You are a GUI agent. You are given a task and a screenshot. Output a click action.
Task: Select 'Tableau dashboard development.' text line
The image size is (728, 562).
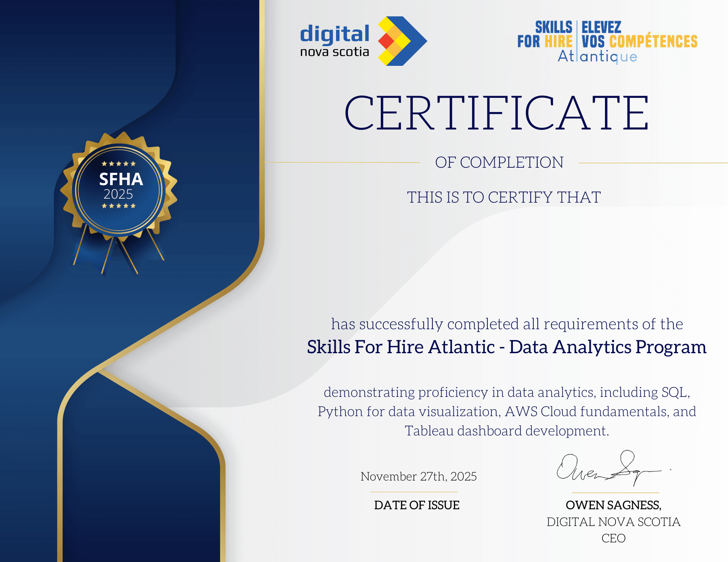pyautogui.click(x=507, y=431)
